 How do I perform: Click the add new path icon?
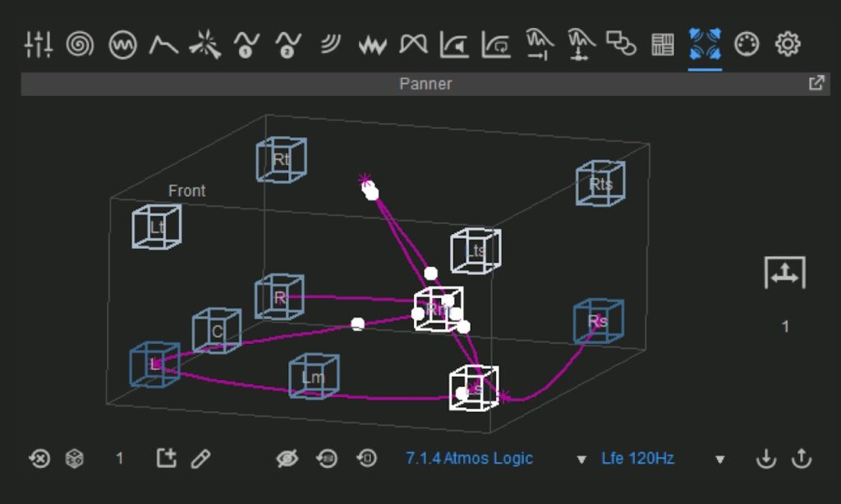pos(167,458)
